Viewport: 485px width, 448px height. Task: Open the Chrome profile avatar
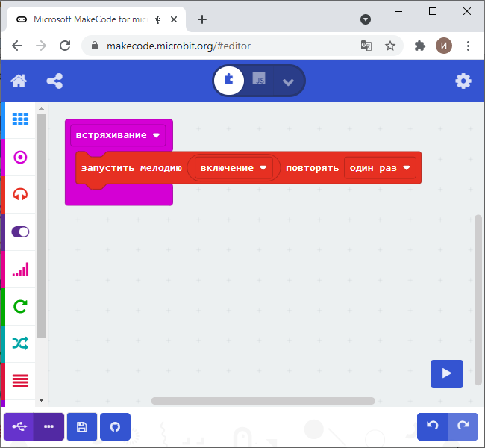tap(444, 46)
